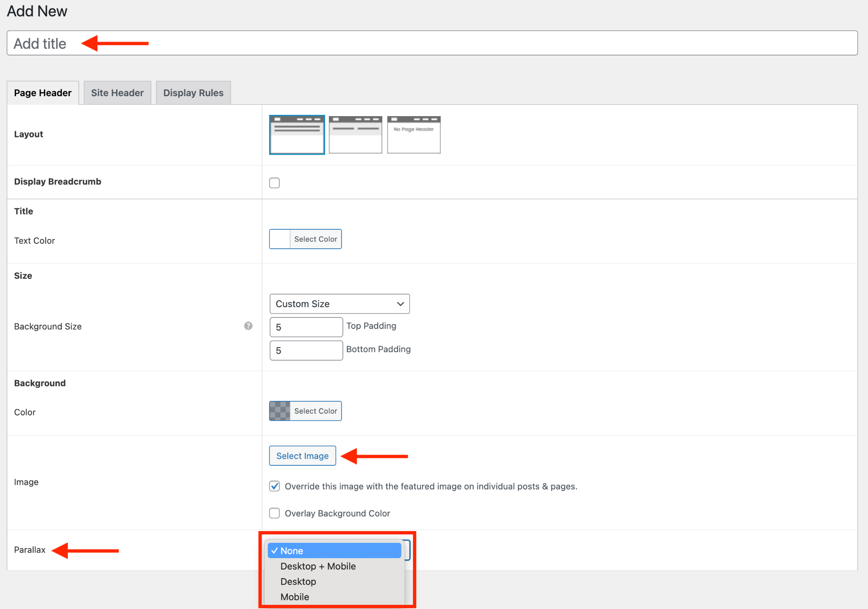This screenshot has width=868, height=609.
Task: Click the Bottom Padding input field
Action: point(306,350)
